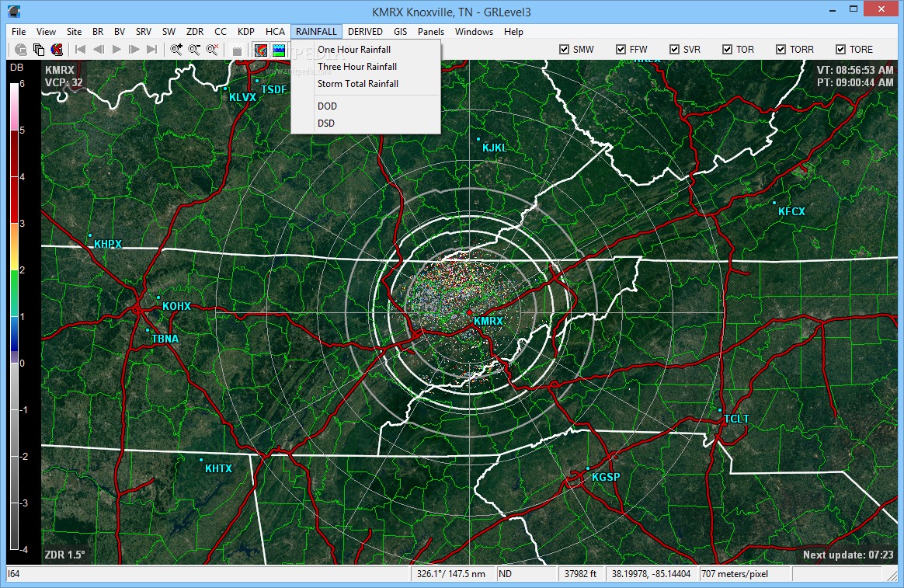Jump to last animation frame
904x588 pixels.
(x=152, y=50)
